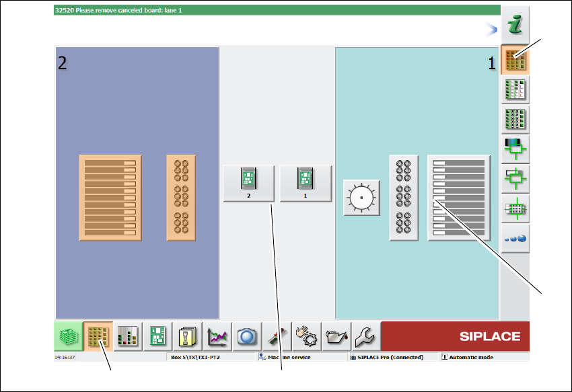Select conveyor lane 1 board button
572x392 pixels.
tap(306, 184)
